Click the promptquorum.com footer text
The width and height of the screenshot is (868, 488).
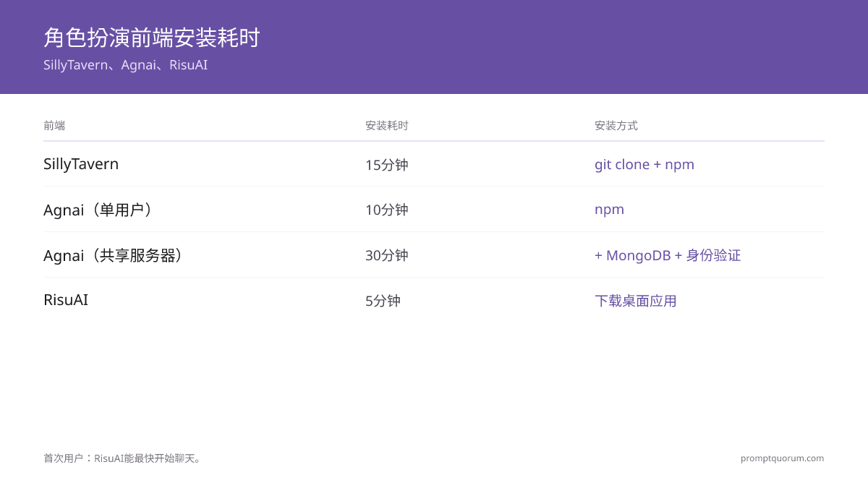pos(782,458)
